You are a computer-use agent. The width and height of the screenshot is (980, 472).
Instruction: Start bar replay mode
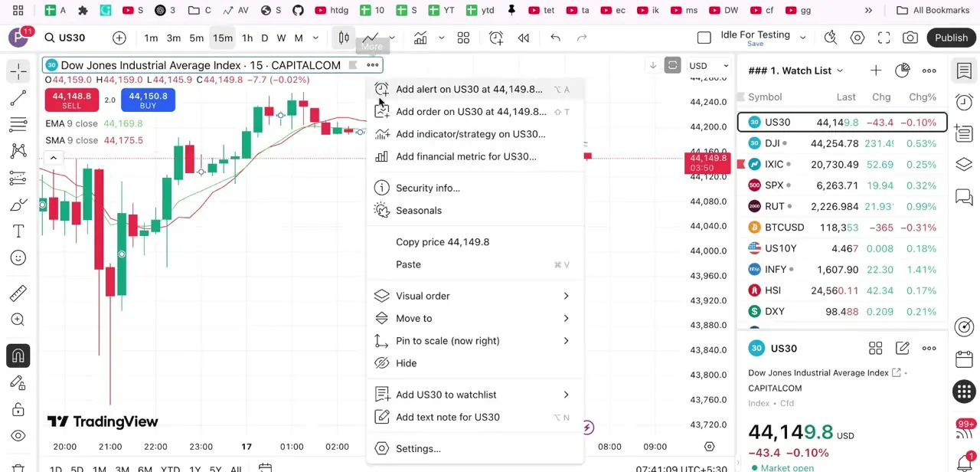[x=524, y=38]
